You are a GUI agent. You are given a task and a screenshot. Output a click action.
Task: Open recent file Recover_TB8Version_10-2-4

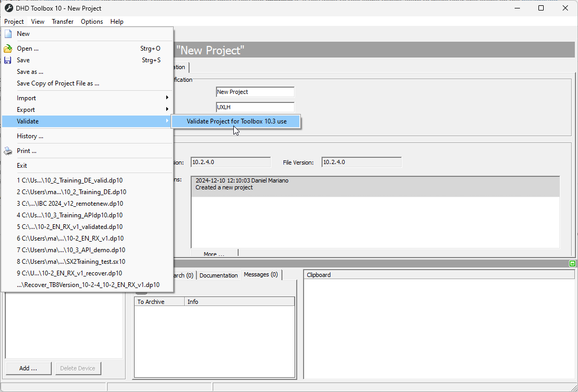point(87,285)
